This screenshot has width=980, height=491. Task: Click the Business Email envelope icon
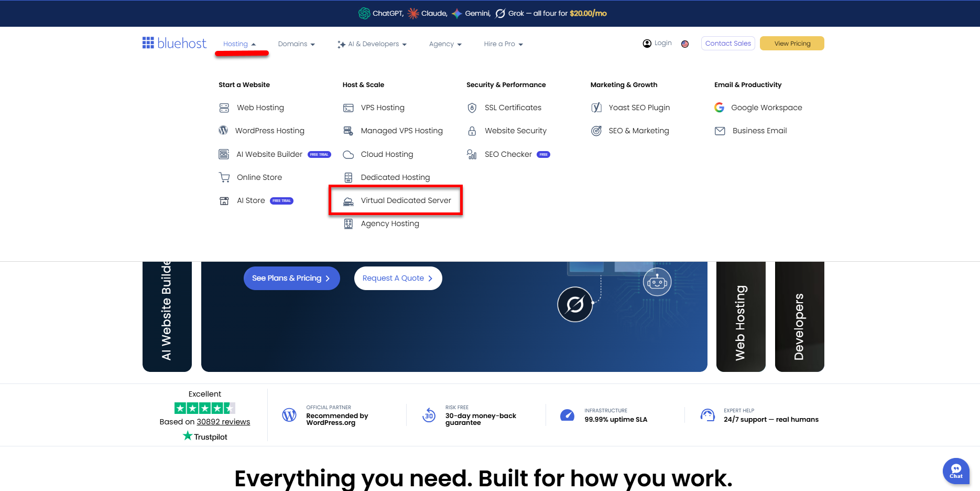720,131
